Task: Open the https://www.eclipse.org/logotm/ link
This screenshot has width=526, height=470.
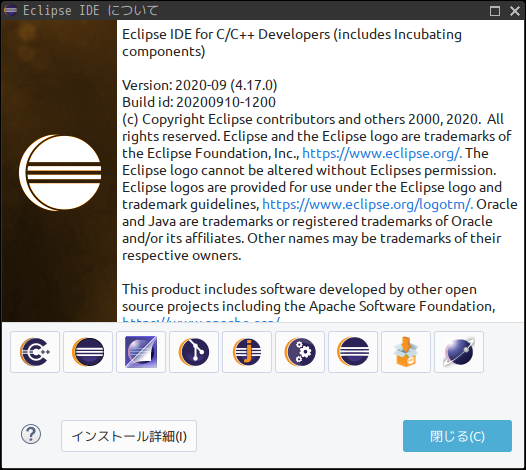Action: coord(367,204)
